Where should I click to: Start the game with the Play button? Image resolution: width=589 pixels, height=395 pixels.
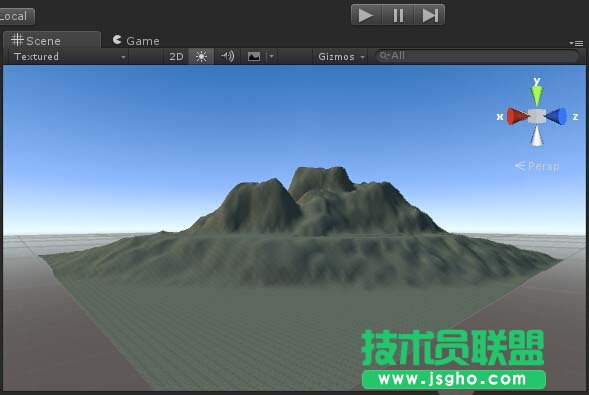[x=366, y=15]
